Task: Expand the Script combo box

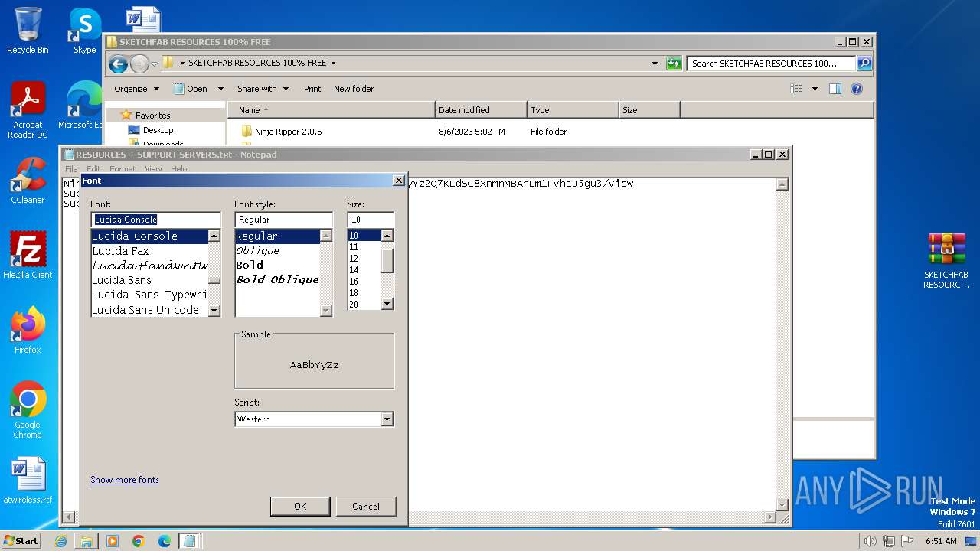Action: click(387, 419)
